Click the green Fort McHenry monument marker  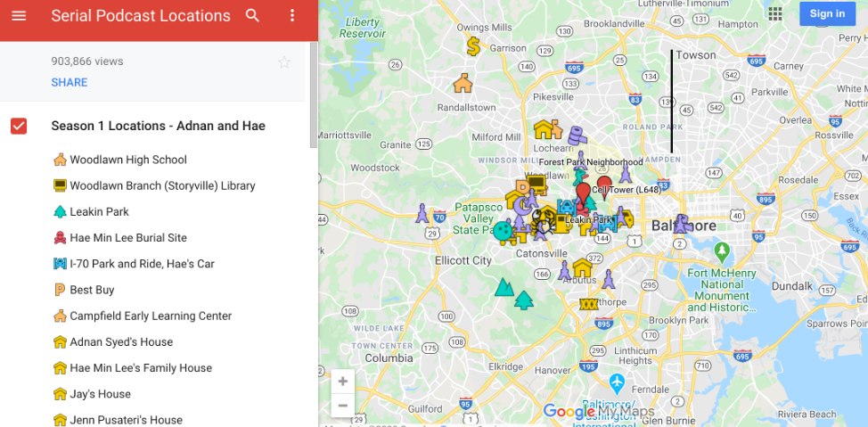(721, 252)
